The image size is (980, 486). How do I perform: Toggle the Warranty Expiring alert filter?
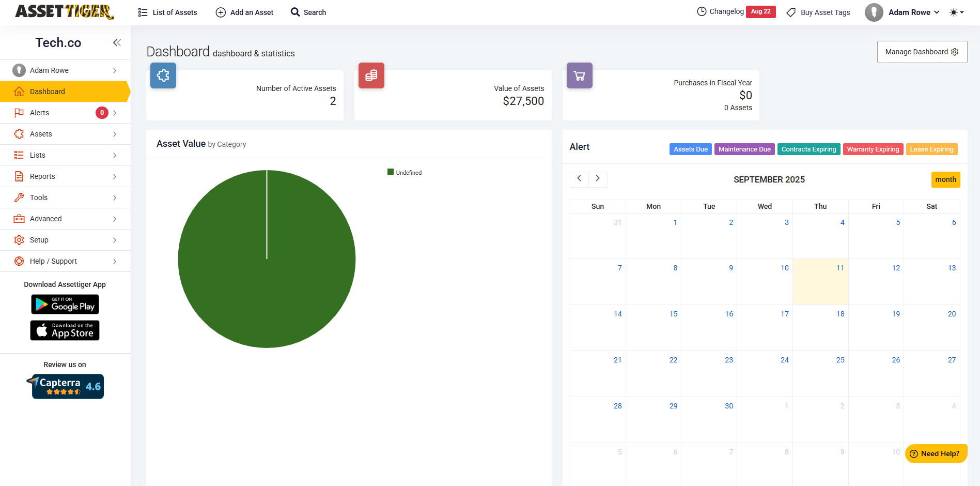(873, 149)
